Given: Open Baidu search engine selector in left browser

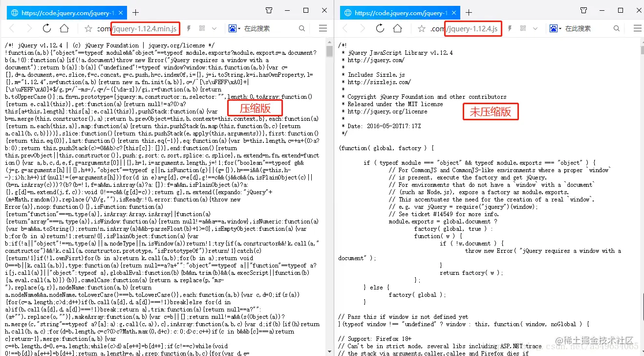Looking at the screenshot, I should tap(235, 29).
